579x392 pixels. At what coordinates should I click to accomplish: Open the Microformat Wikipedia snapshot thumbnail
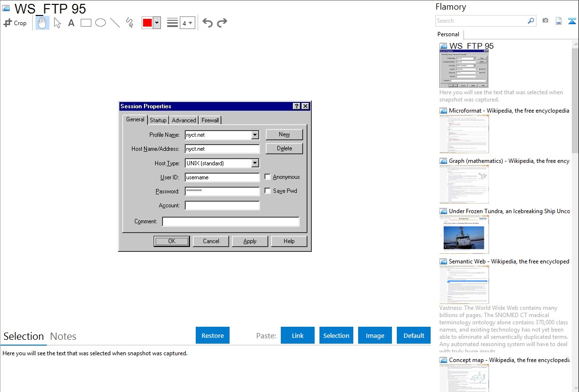pyautogui.click(x=464, y=134)
